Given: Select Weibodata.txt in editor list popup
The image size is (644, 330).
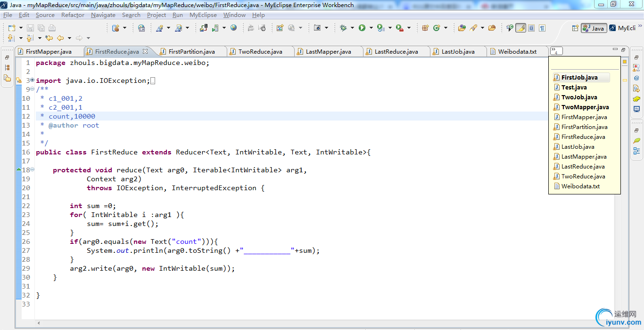Looking at the screenshot, I should point(577,186).
